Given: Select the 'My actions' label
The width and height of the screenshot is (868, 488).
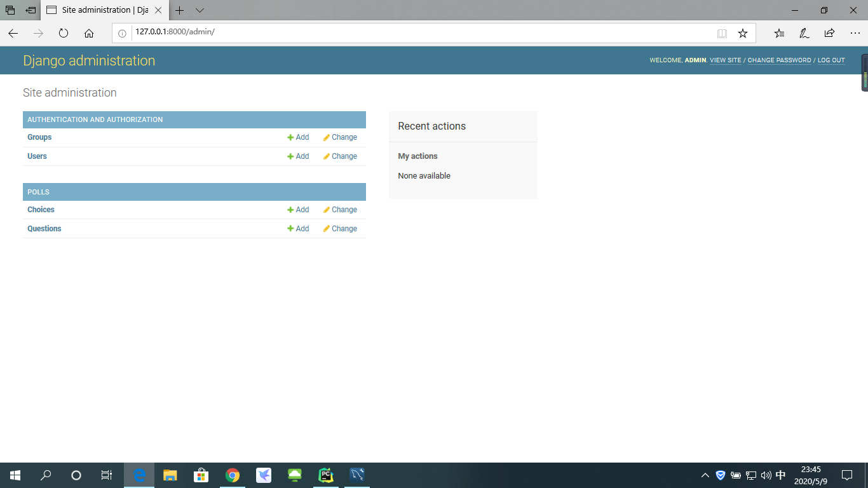Looking at the screenshot, I should pyautogui.click(x=418, y=156).
